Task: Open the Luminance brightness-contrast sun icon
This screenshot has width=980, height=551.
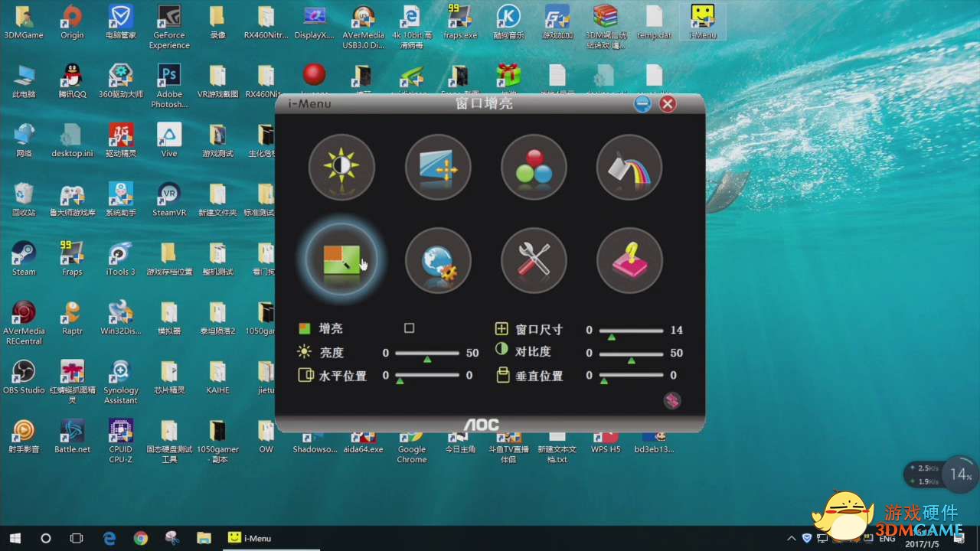Action: point(341,168)
